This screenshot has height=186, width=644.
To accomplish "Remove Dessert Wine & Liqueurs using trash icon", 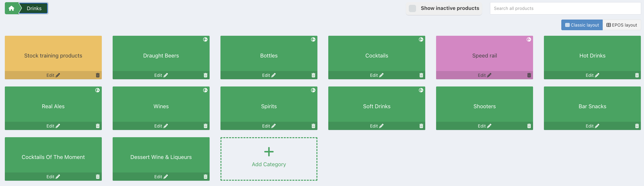I will pos(205,177).
